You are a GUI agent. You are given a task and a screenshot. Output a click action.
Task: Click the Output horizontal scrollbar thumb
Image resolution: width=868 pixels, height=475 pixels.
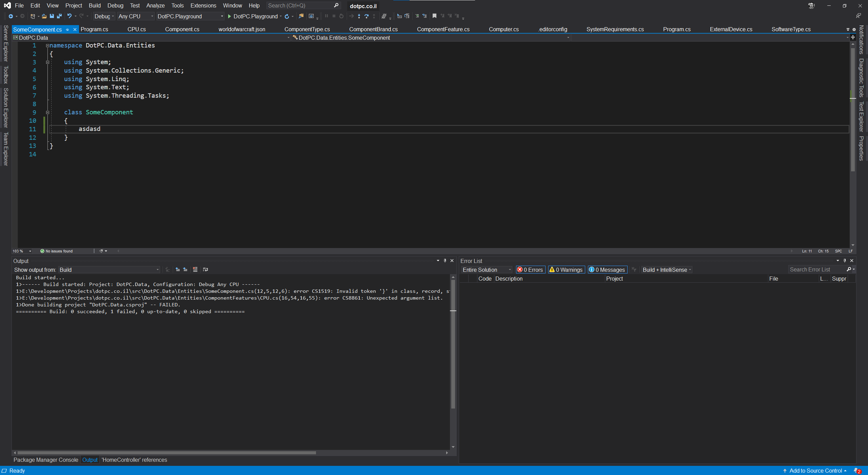pos(166,453)
